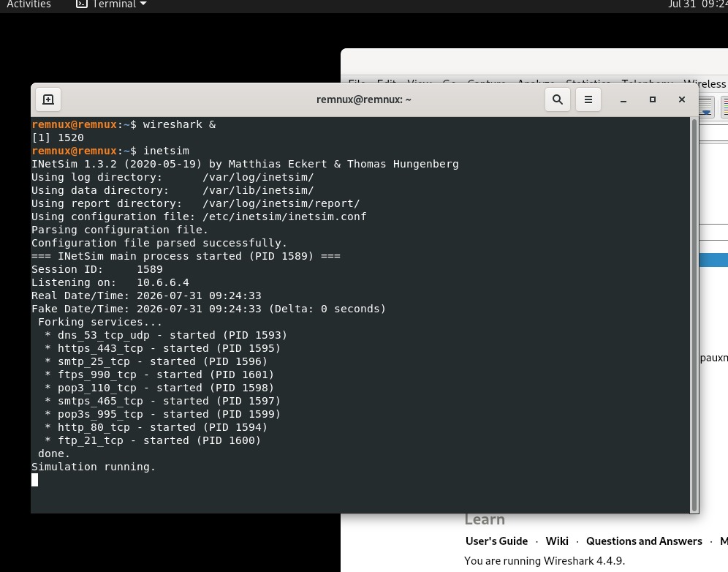This screenshot has height=572, width=728.
Task: Click the 'INetSim main process started' line
Action: point(186,256)
